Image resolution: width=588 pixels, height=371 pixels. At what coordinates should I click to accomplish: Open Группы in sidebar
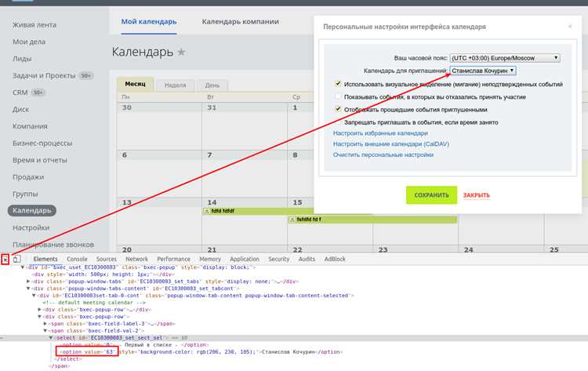(x=25, y=194)
